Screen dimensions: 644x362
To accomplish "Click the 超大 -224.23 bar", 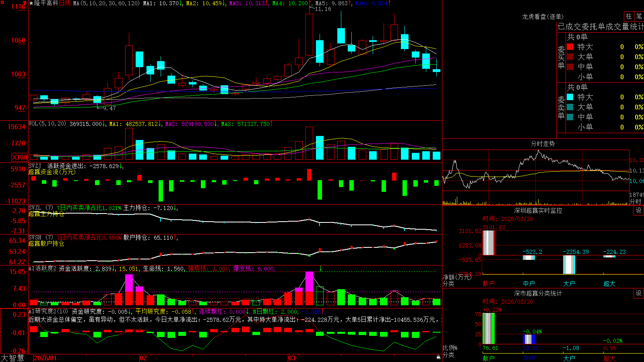I will 609,256.
